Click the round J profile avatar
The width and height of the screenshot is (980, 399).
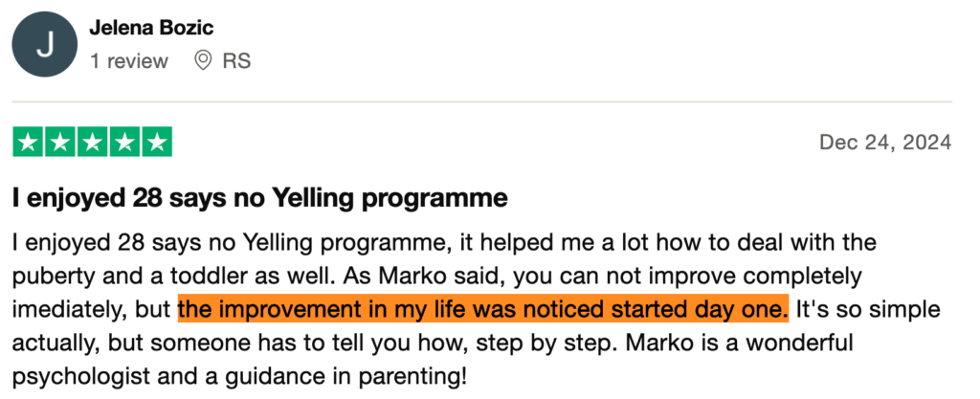[45, 46]
